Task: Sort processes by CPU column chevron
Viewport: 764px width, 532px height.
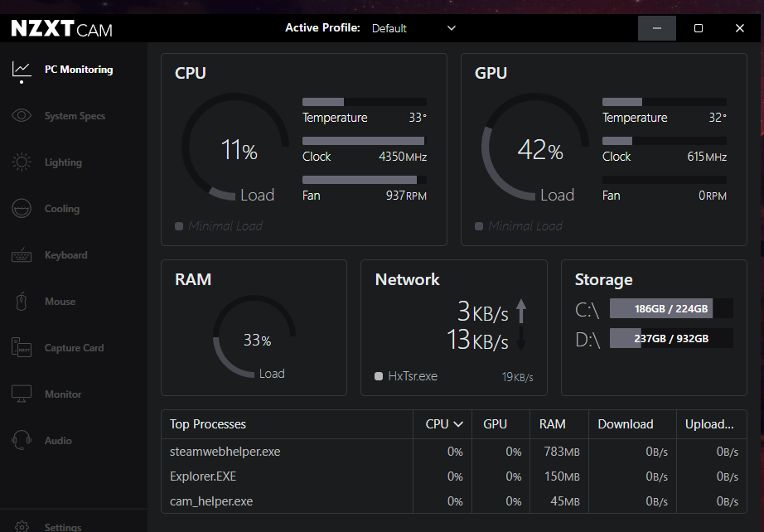Action: pos(458,424)
